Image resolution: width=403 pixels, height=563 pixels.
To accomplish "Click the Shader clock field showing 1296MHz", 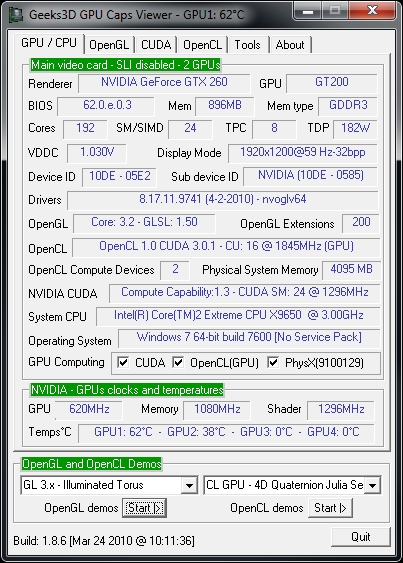I will coord(341,410).
